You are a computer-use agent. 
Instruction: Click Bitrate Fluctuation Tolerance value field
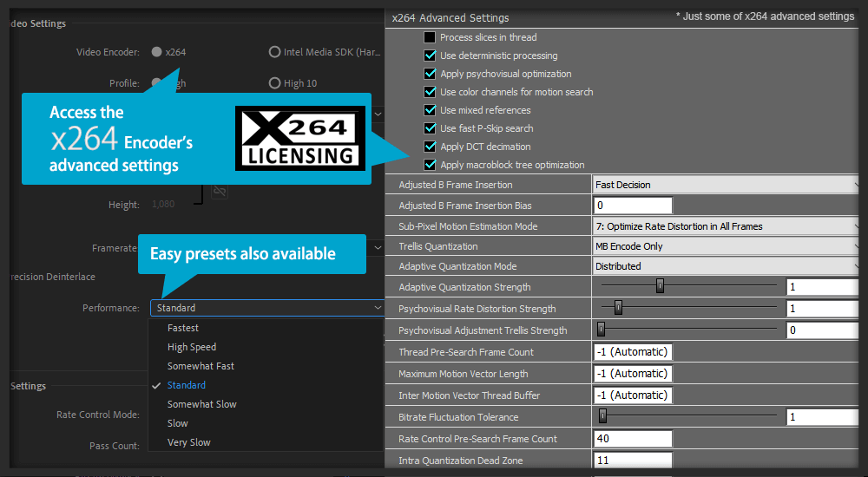[823, 416]
